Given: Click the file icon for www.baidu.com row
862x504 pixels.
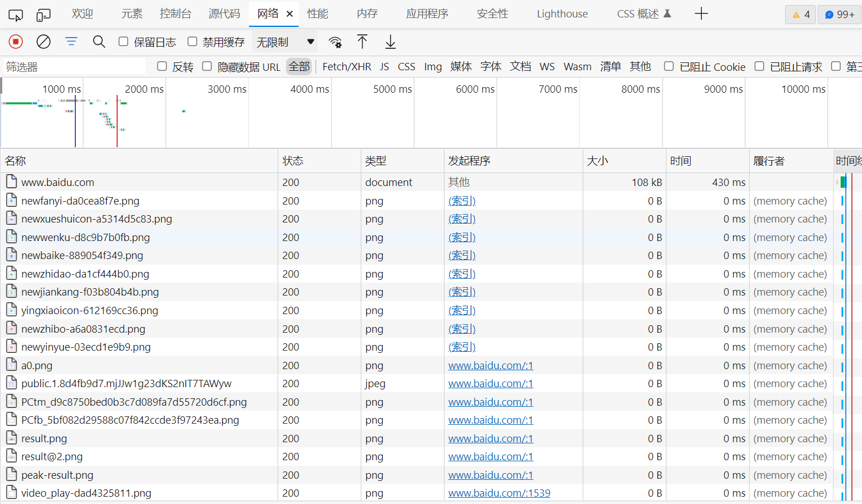Looking at the screenshot, I should point(11,181).
